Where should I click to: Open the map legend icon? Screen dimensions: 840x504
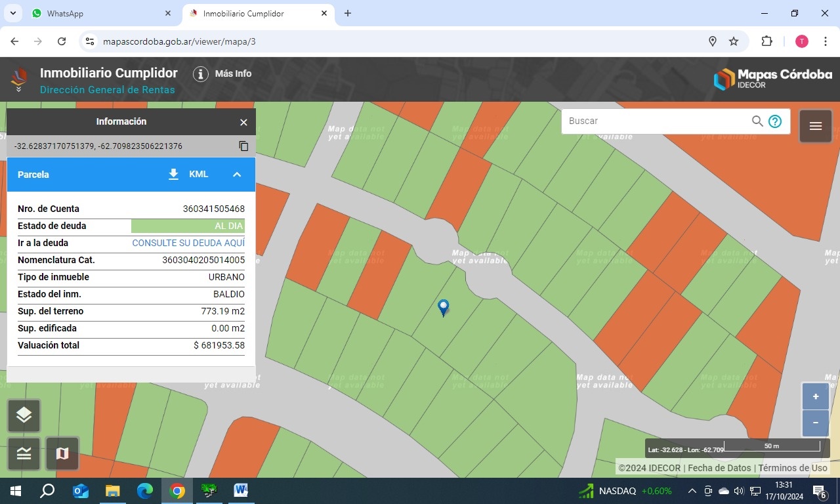pos(24,453)
